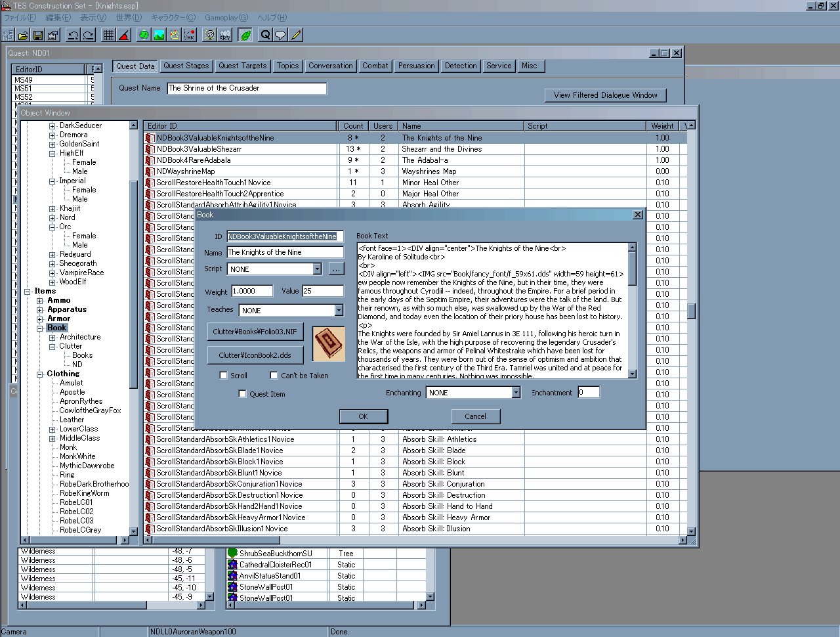Expand the DarkSeducer tree node

tap(52, 125)
